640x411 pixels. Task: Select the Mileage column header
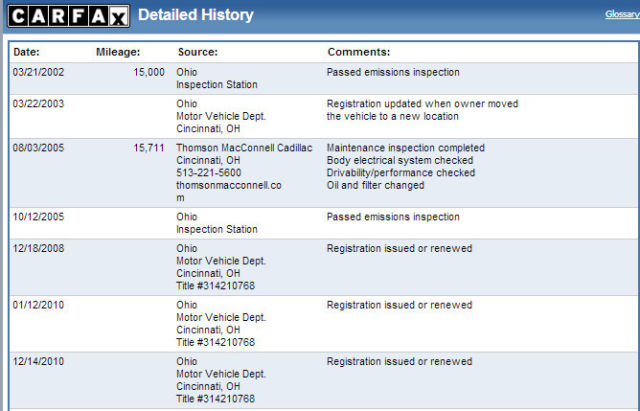coord(118,52)
